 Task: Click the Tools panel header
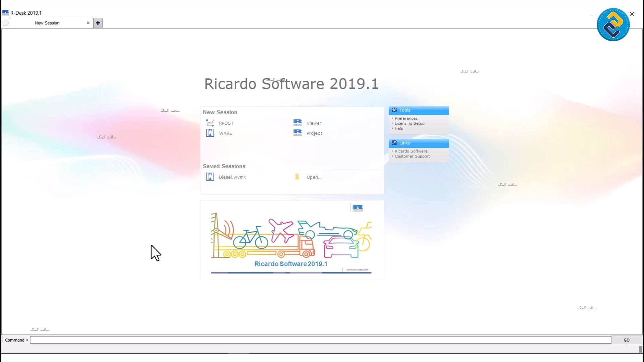419,110
